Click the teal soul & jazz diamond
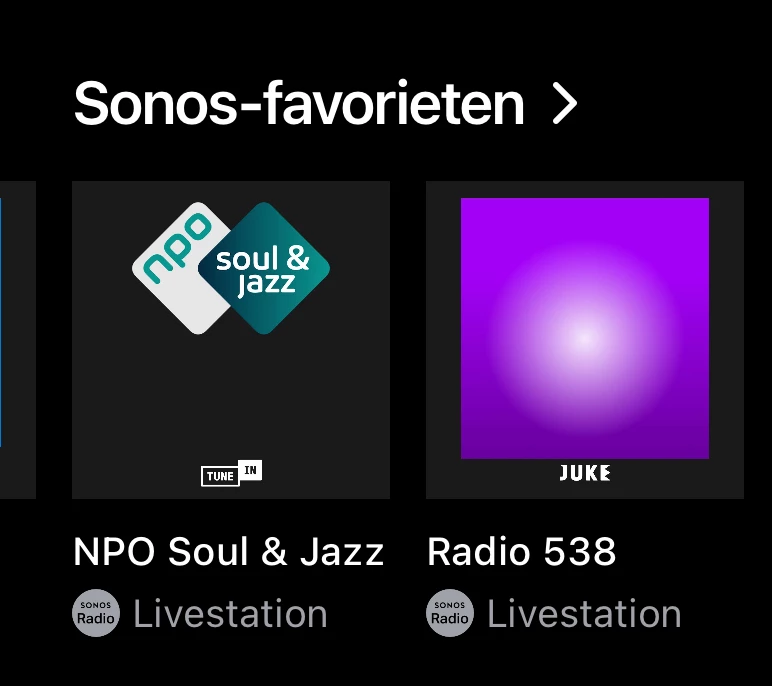The height and width of the screenshot is (686, 772). [264, 268]
